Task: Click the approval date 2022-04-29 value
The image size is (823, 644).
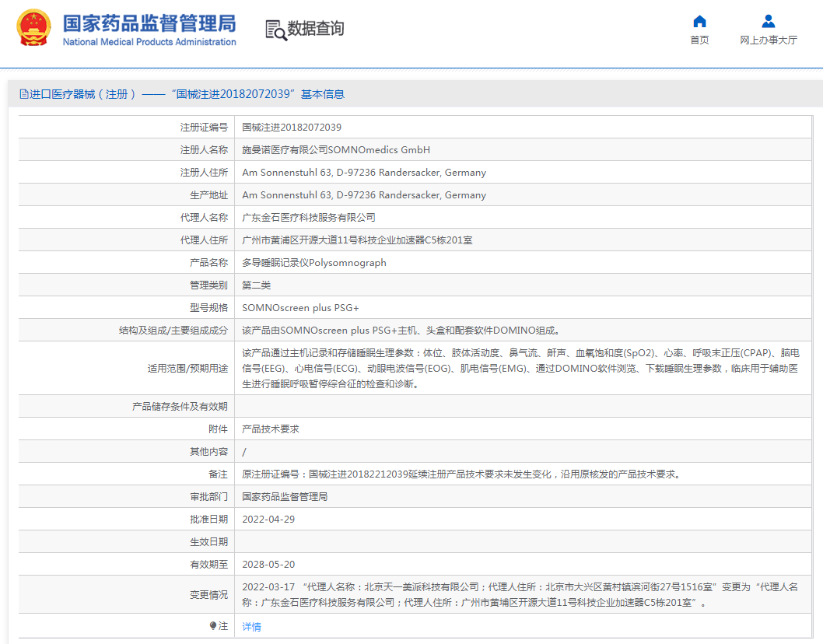Action: [x=268, y=520]
